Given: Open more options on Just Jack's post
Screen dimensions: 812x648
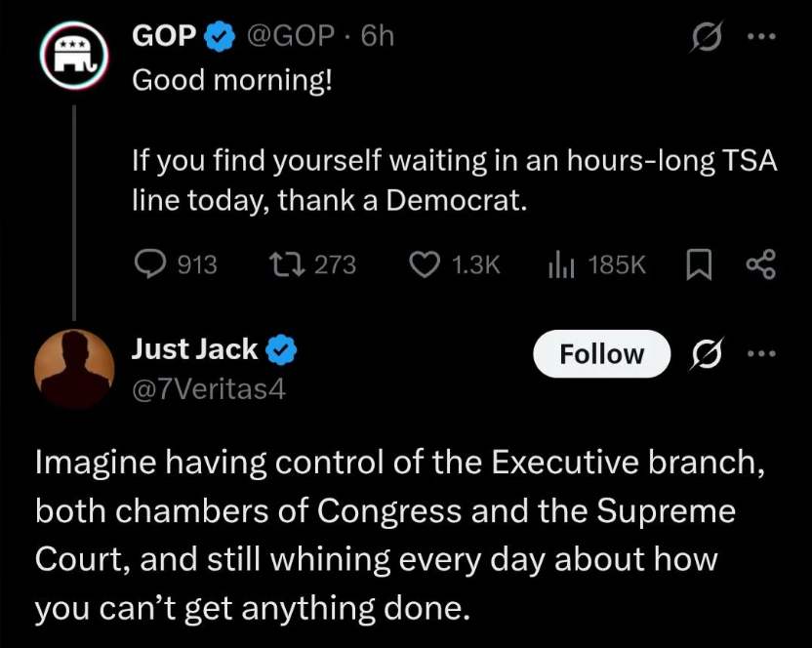Looking at the screenshot, I should [761, 354].
